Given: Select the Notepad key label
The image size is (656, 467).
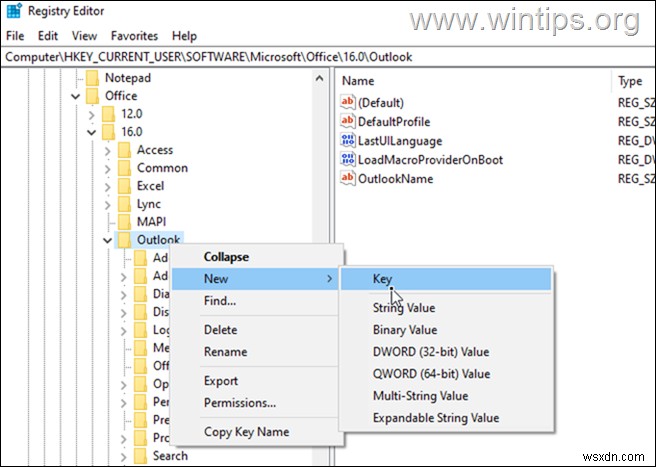Looking at the screenshot, I should (x=128, y=78).
